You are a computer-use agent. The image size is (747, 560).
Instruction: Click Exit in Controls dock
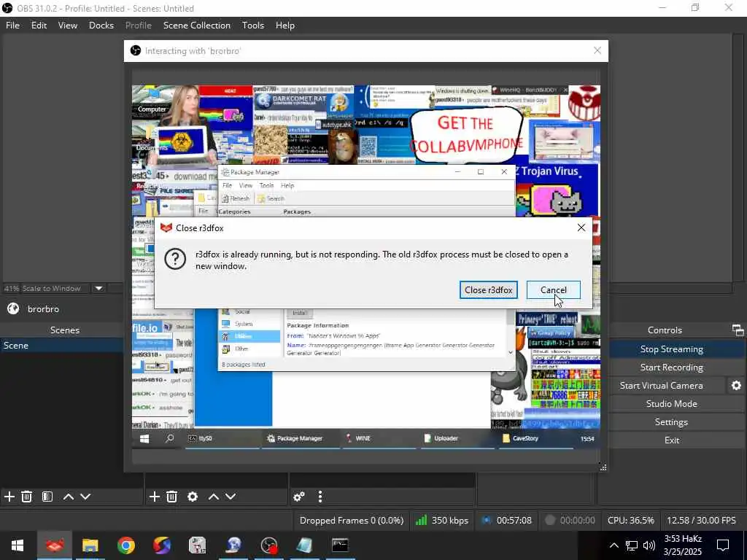671,440
